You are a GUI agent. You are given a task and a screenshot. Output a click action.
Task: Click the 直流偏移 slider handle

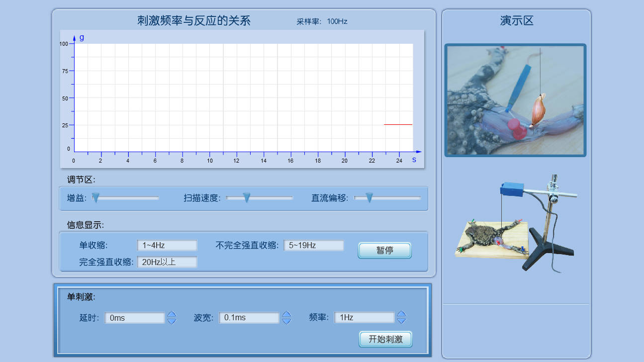[x=369, y=198]
